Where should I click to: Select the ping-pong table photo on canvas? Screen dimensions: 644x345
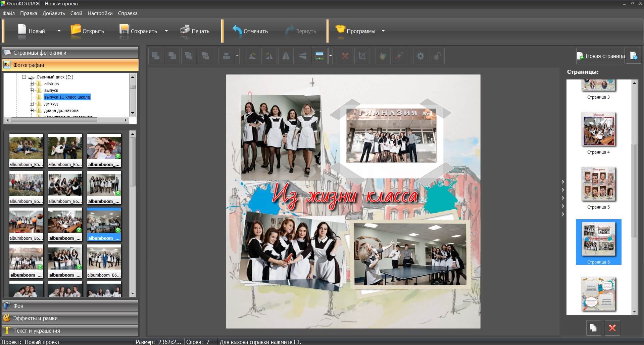[x=410, y=254]
